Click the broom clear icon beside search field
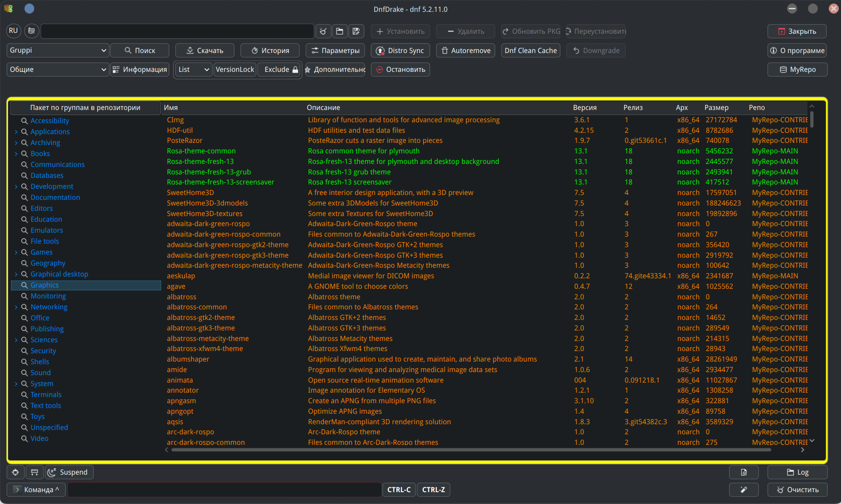This screenshot has height=504, width=841. (x=323, y=31)
